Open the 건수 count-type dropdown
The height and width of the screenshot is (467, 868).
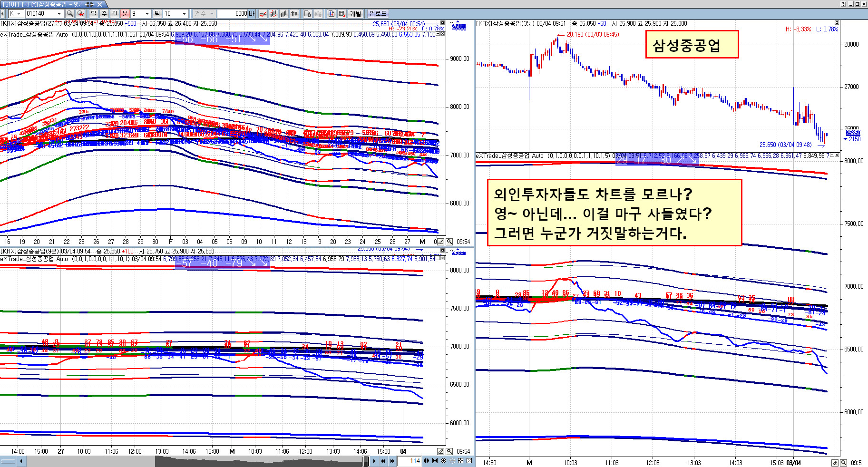[x=212, y=14]
